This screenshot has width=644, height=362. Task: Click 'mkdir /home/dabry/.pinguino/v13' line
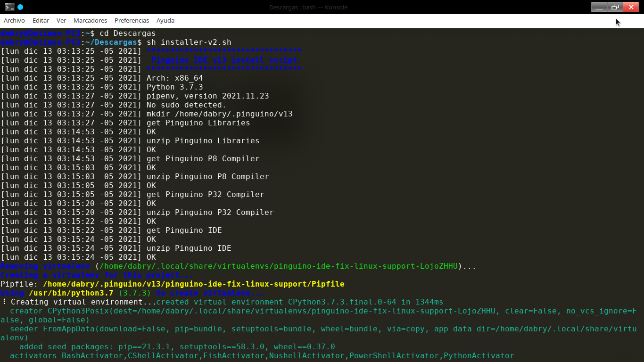point(220,114)
